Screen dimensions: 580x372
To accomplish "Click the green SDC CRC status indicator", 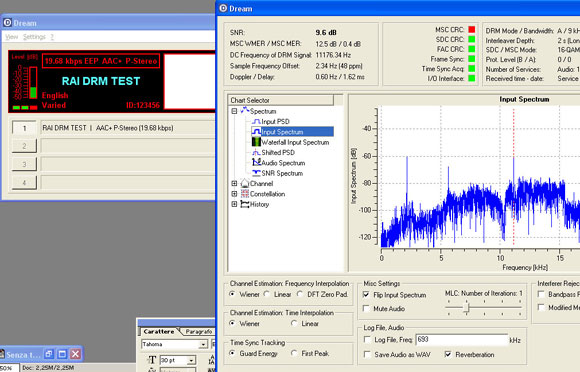I will [x=472, y=39].
